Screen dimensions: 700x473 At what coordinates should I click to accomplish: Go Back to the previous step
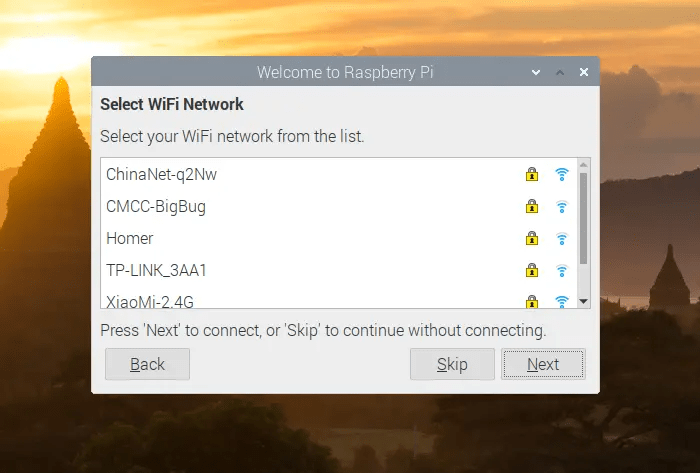pos(147,364)
